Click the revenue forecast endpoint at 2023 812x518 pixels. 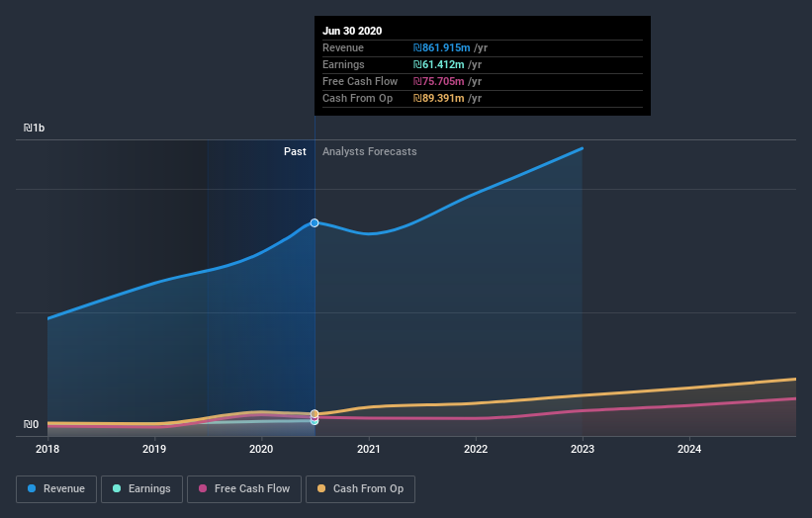pos(583,148)
